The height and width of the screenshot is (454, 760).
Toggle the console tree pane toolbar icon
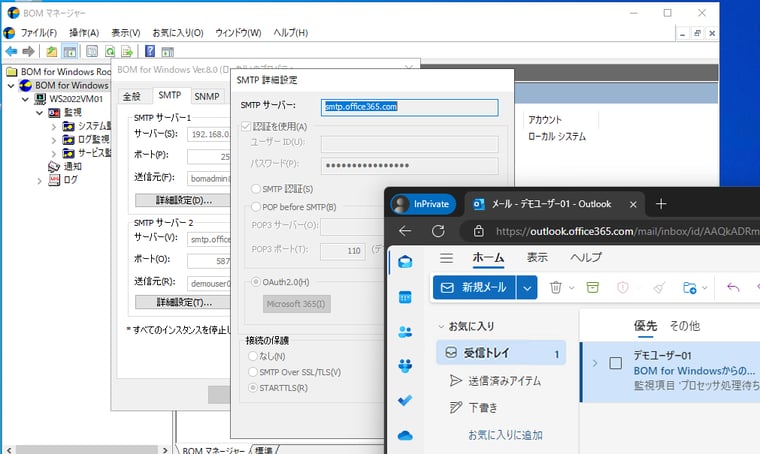tap(70, 51)
